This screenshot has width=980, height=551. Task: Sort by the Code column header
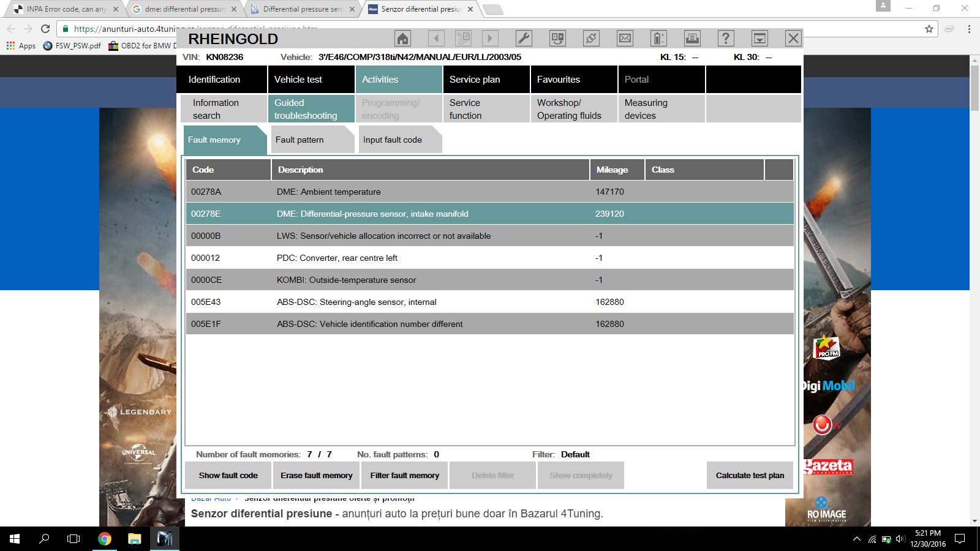click(228, 170)
